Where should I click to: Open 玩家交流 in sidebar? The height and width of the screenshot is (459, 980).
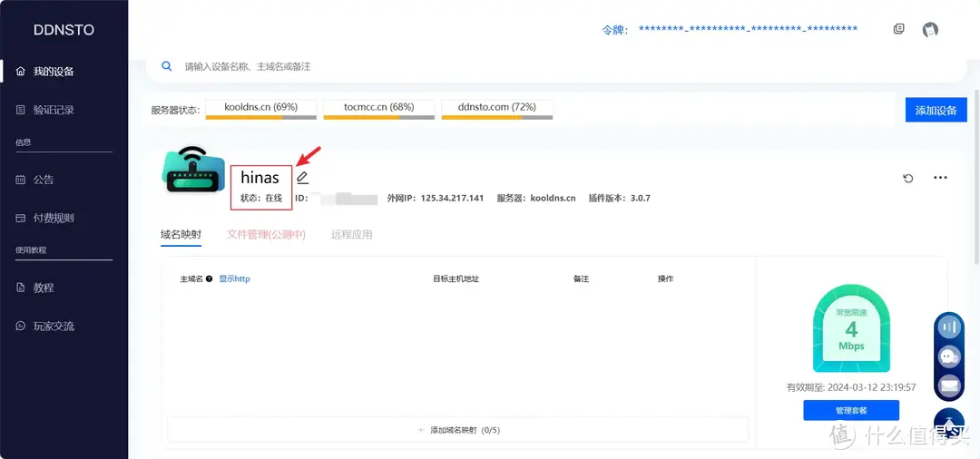[x=54, y=327]
